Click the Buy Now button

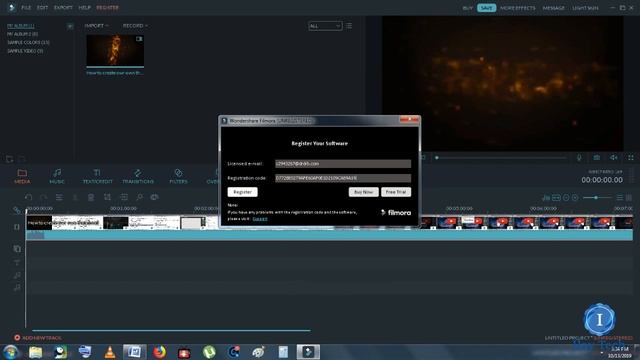pos(363,192)
